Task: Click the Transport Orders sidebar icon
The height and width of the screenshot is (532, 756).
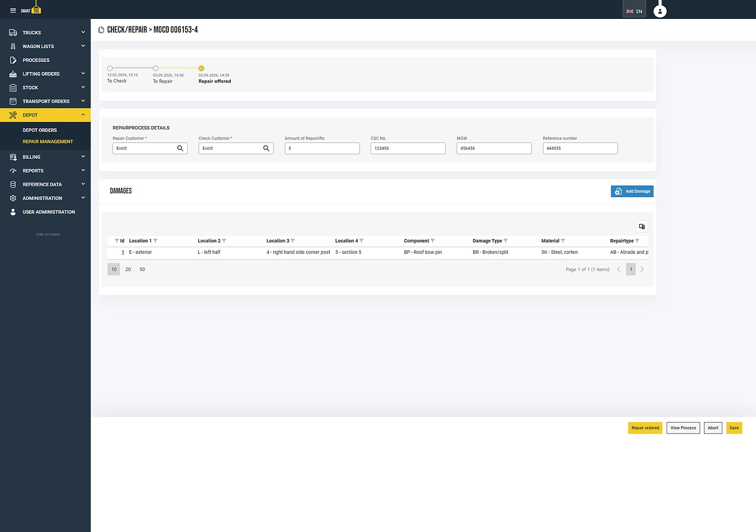Action: 13,101
